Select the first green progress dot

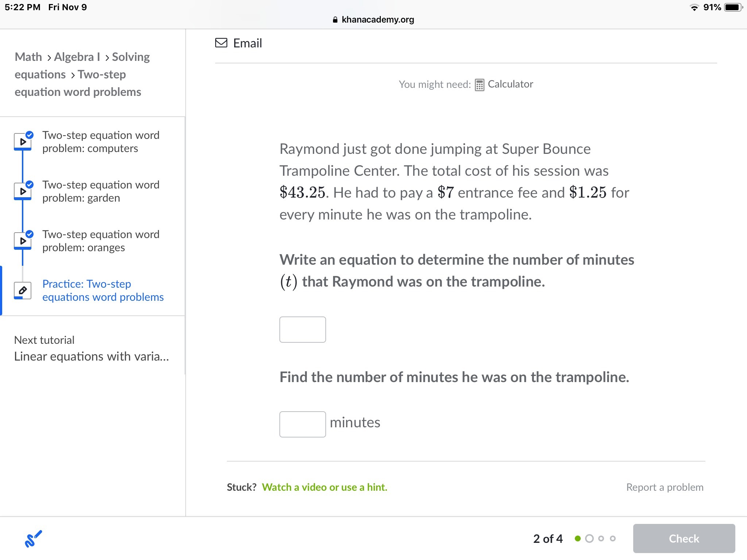[577, 538]
